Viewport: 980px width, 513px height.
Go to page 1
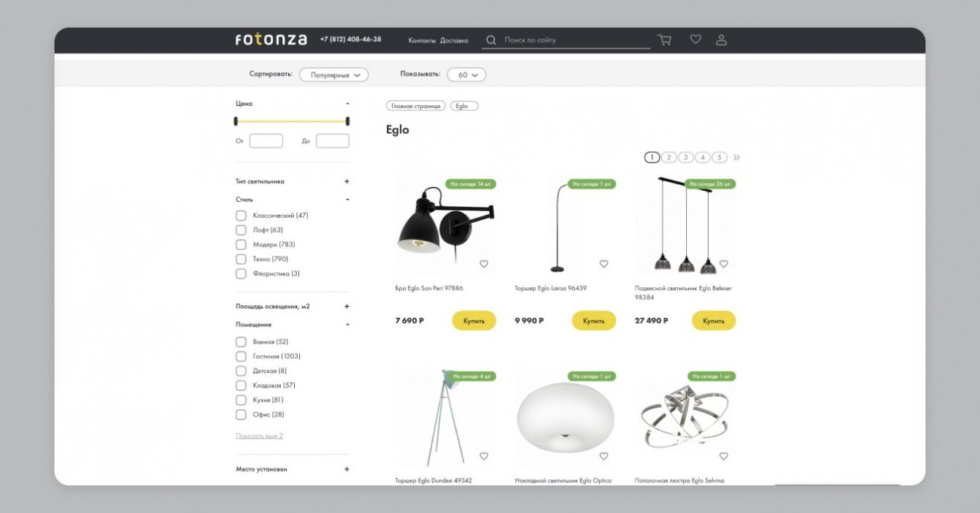(652, 157)
